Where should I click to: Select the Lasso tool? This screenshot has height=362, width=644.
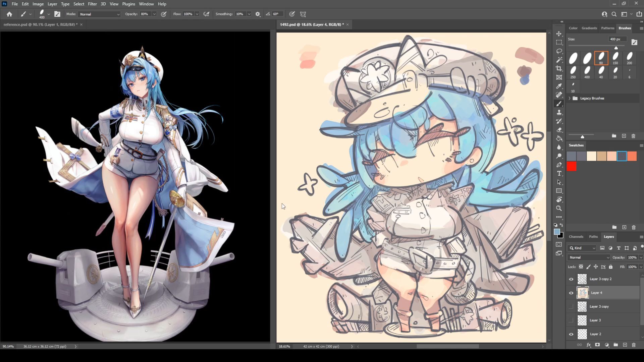[x=559, y=51]
